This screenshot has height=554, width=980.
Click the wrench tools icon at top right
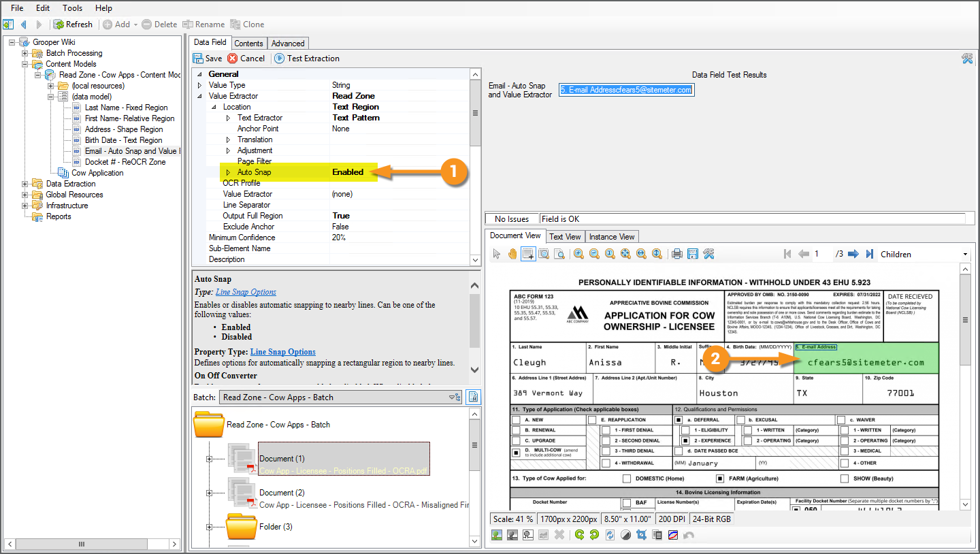pyautogui.click(x=966, y=59)
